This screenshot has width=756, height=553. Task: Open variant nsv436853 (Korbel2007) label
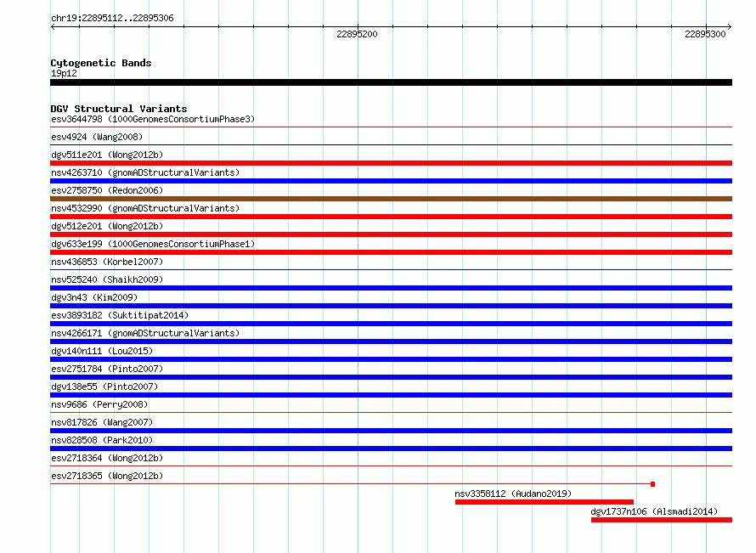pyautogui.click(x=107, y=262)
